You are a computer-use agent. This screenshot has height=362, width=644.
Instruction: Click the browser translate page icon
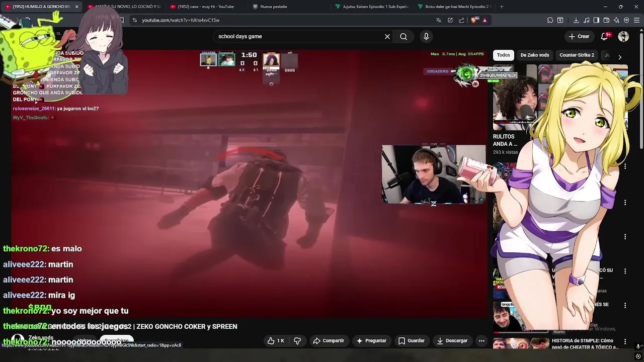[439, 20]
